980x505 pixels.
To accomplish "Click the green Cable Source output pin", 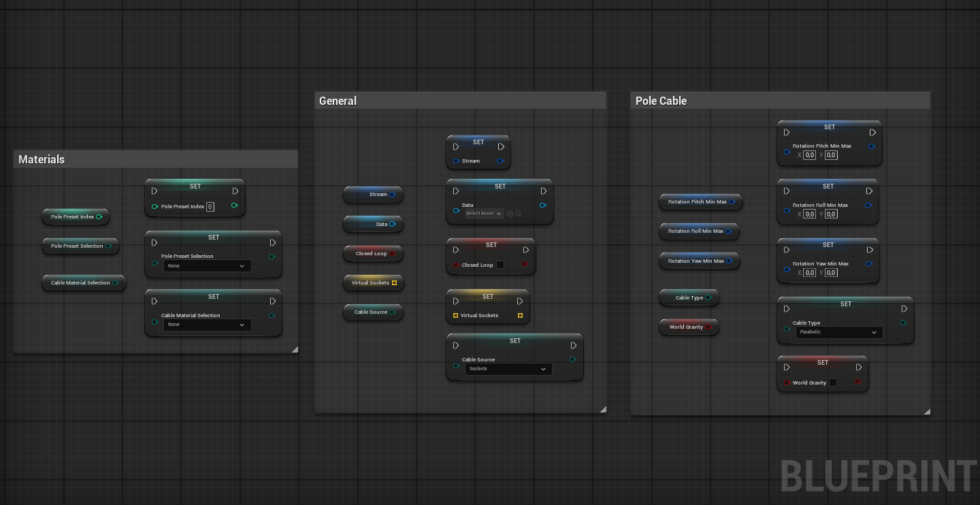I will 393,312.
